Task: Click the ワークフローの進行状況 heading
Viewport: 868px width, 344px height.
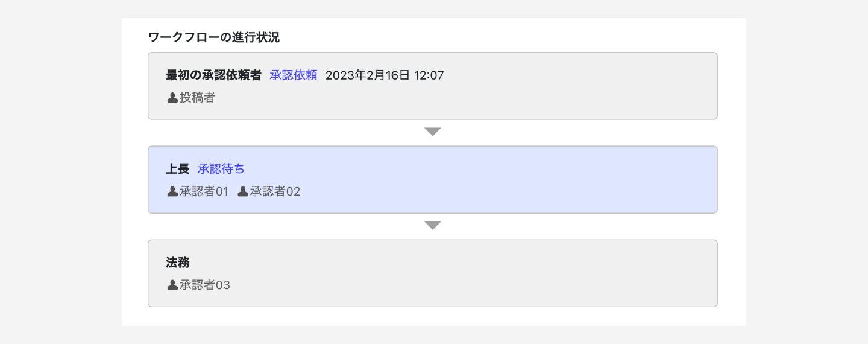Action: pos(214,37)
